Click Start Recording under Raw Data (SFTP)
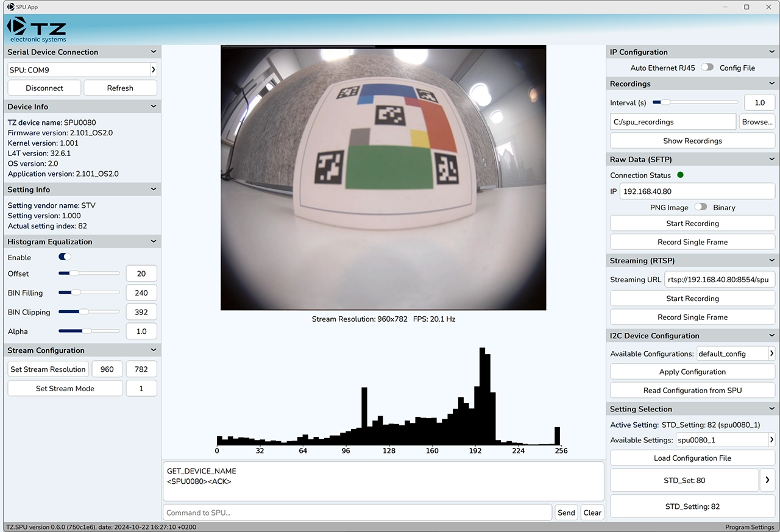 click(x=693, y=224)
